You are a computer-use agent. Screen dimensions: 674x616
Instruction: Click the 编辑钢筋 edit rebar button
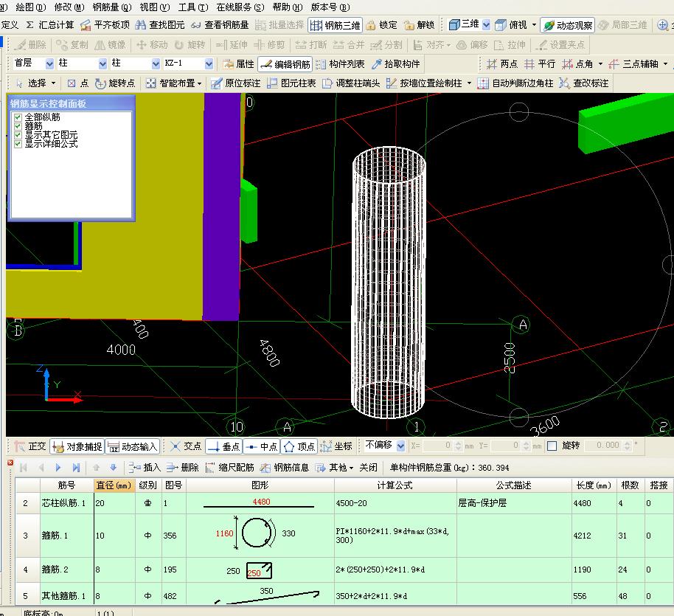click(x=285, y=64)
